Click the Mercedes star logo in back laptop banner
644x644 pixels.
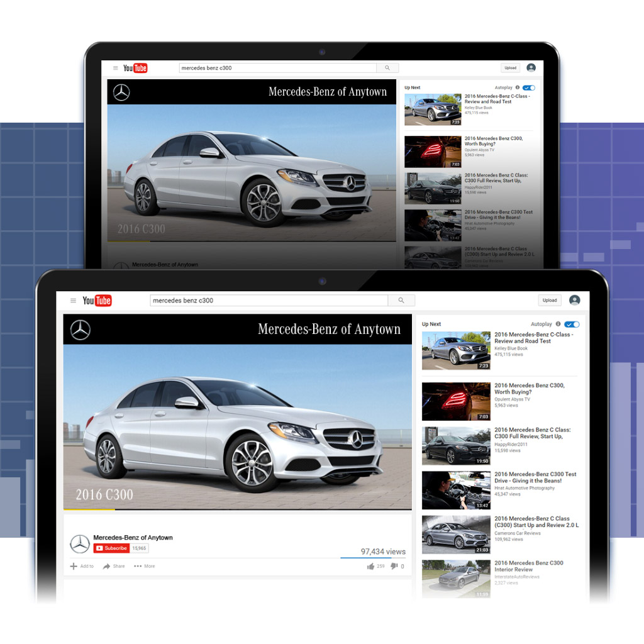click(x=121, y=92)
